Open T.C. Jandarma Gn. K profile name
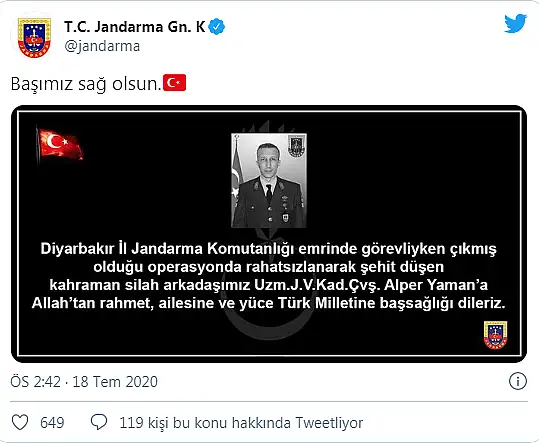 134,27
